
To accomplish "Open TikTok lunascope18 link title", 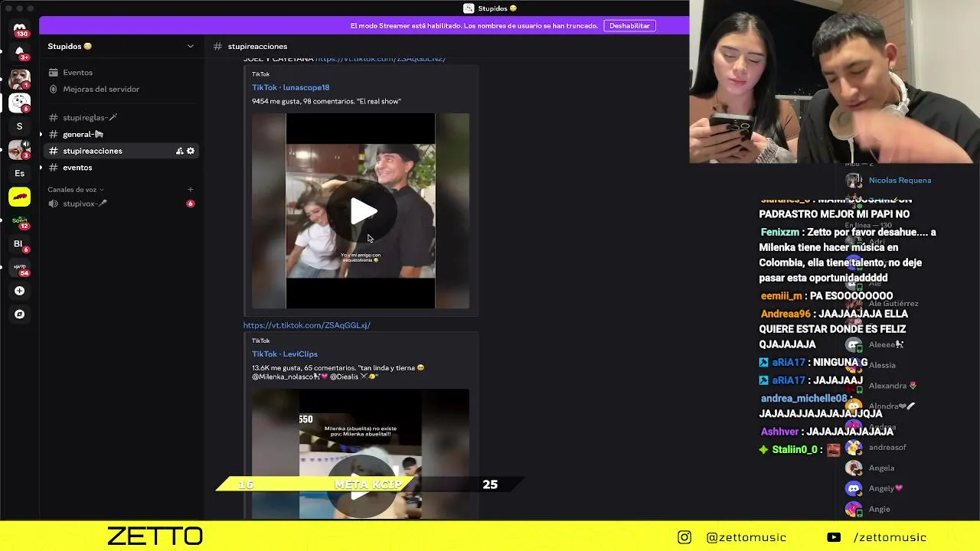I will 290,87.
